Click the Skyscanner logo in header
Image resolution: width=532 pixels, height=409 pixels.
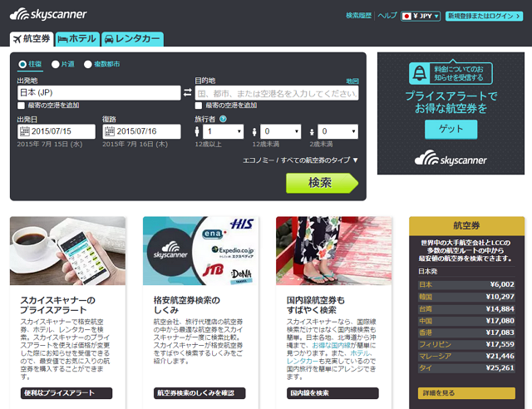click(48, 14)
